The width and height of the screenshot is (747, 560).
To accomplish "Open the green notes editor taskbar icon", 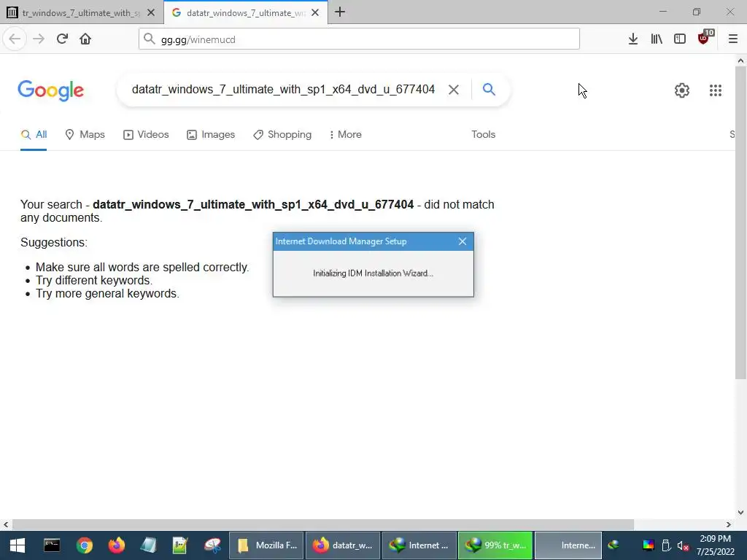I will pyautogui.click(x=180, y=545).
